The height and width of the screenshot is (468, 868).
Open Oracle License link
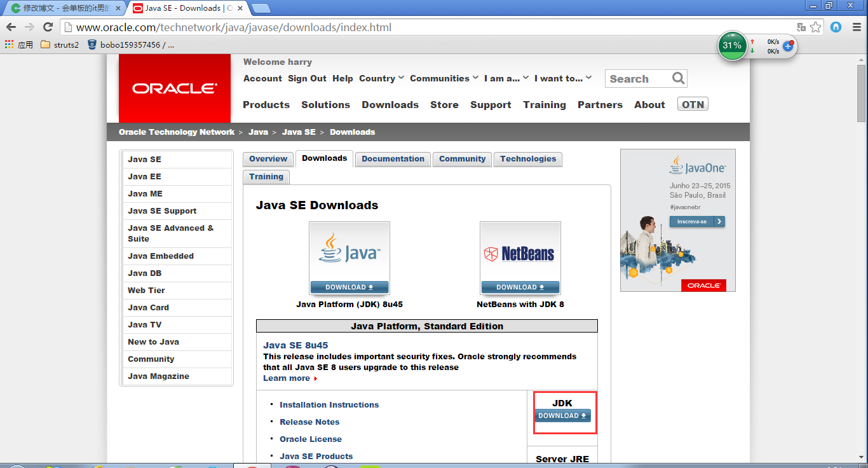tap(311, 439)
